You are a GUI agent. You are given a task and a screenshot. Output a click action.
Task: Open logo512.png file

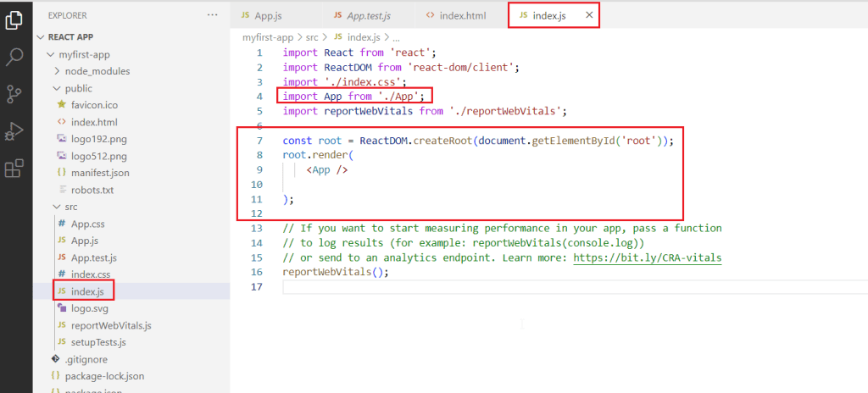[98, 156]
